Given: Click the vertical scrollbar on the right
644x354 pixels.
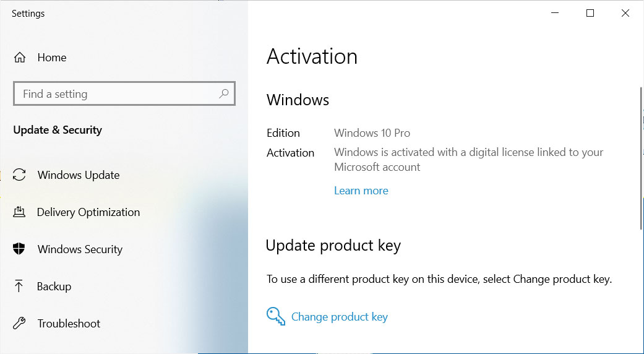Looking at the screenshot, I should click(642, 158).
